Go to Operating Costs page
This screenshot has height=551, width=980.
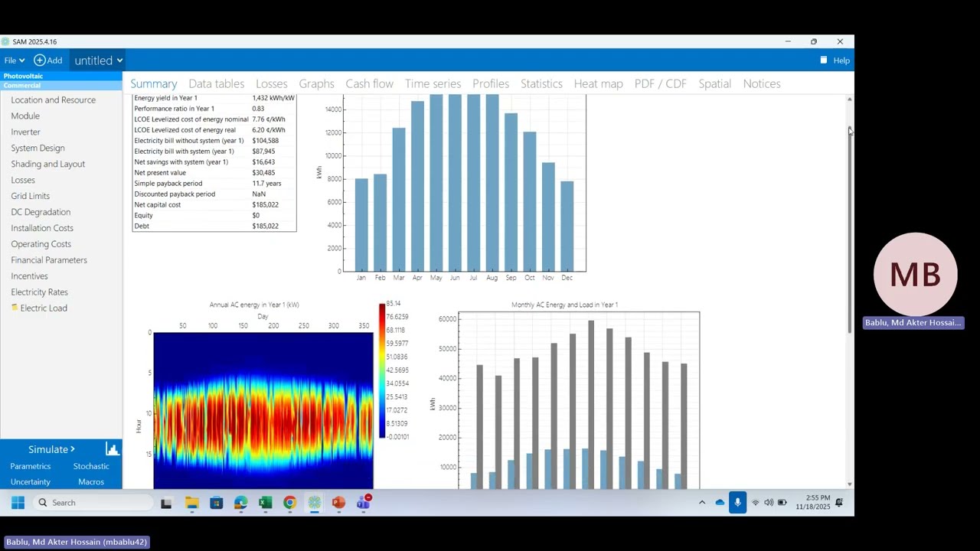41,245
